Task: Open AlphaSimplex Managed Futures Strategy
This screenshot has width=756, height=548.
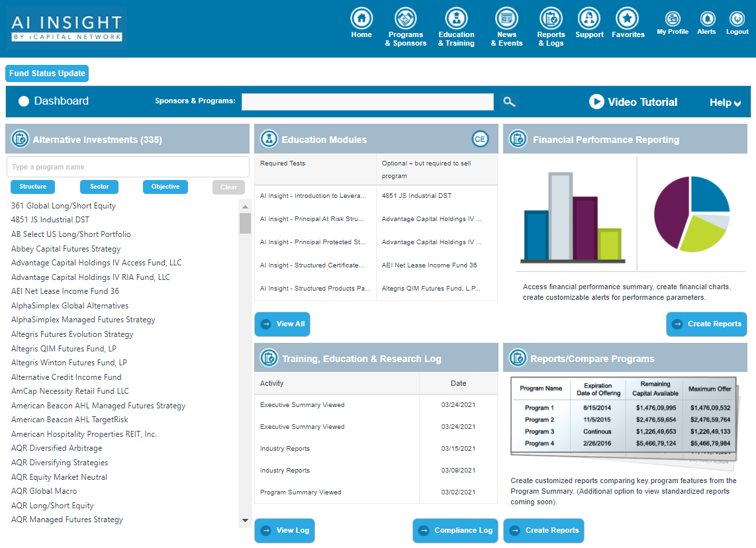Action: pos(83,320)
